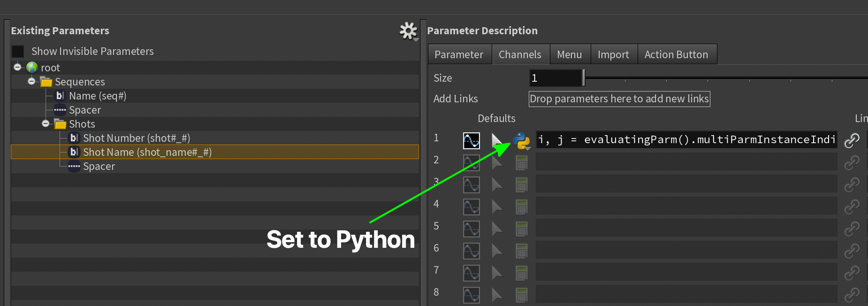Switch to the Channels tab
This screenshot has width=868, height=306.
coord(520,54)
